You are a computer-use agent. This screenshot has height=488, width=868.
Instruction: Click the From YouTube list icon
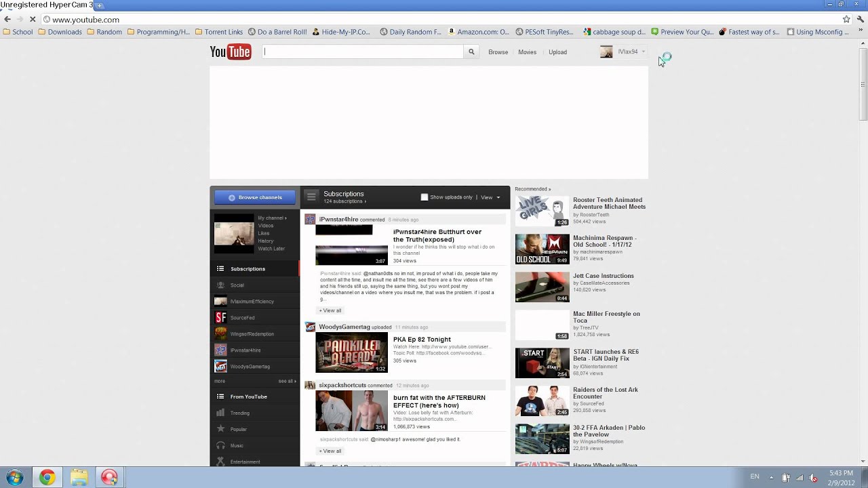(x=220, y=396)
